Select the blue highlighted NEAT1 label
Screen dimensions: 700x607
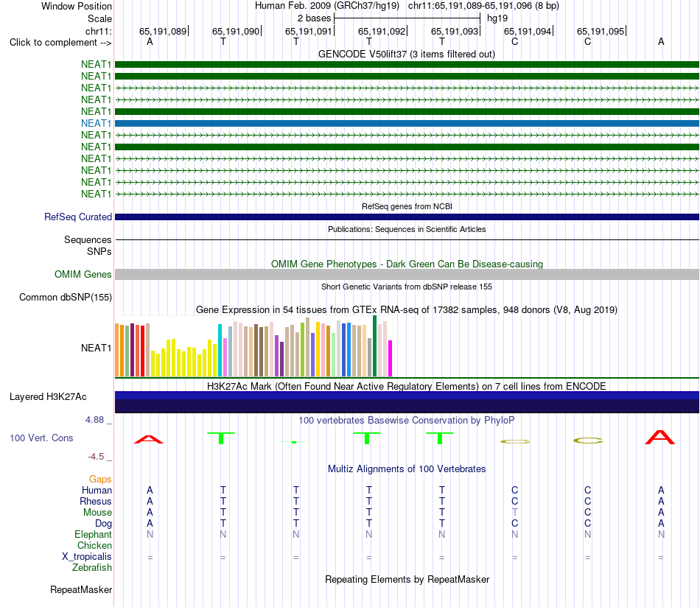click(x=96, y=123)
